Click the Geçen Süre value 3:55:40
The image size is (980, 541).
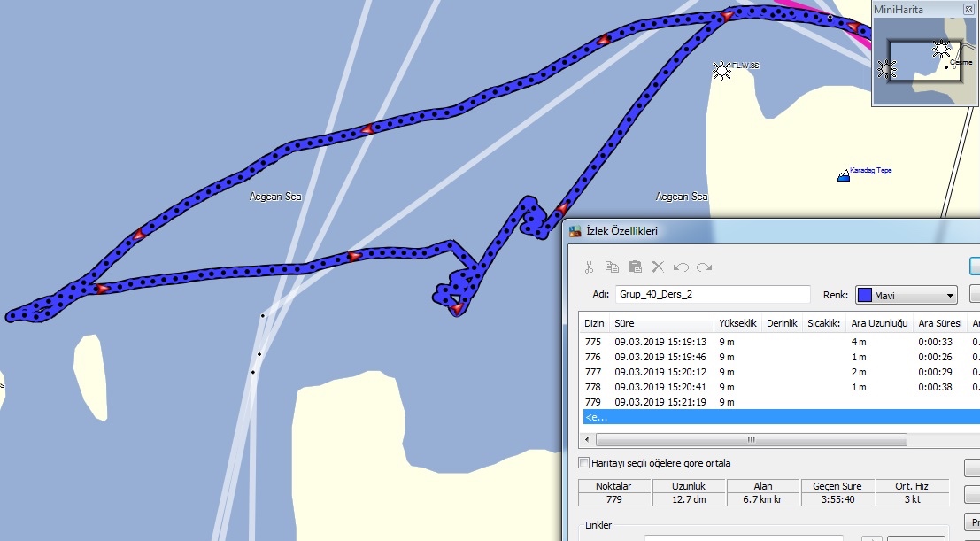tap(837, 499)
